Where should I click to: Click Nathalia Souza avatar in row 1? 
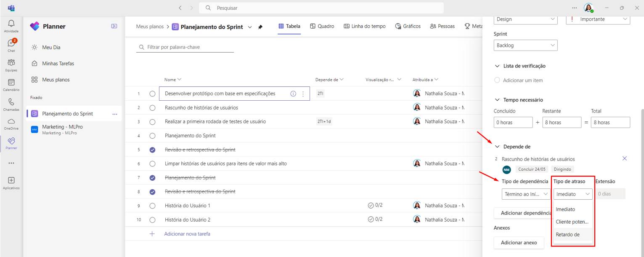pyautogui.click(x=417, y=94)
